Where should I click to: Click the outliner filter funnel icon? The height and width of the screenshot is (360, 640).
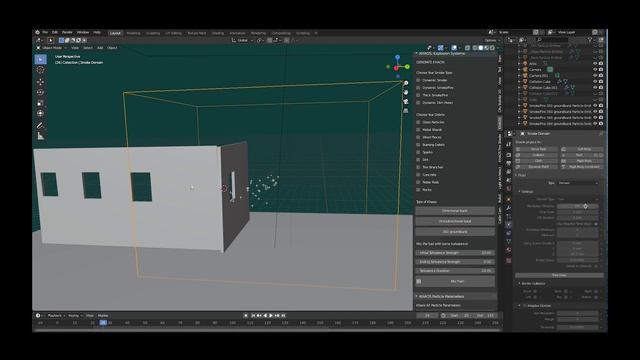coord(590,40)
